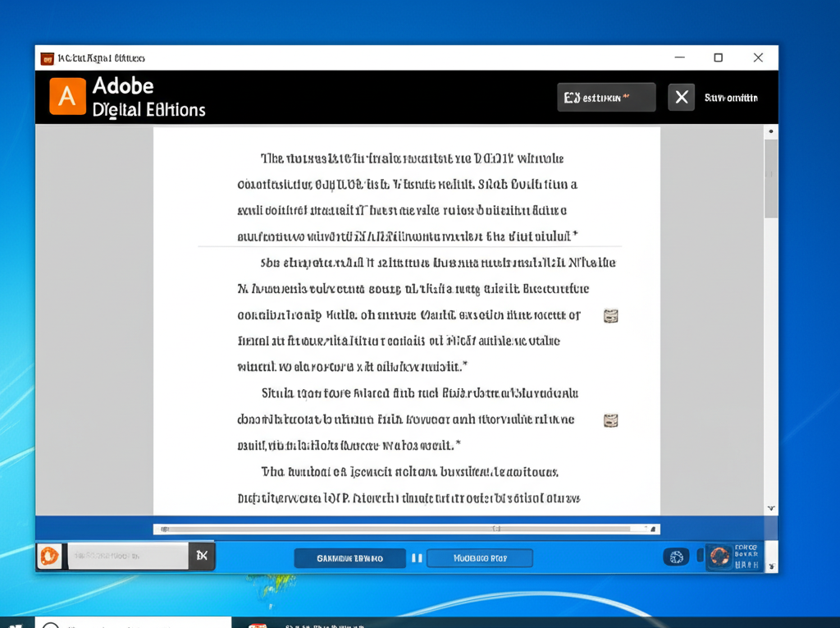
Task: Click the horizontal page progress bar below the text
Action: pos(406,528)
